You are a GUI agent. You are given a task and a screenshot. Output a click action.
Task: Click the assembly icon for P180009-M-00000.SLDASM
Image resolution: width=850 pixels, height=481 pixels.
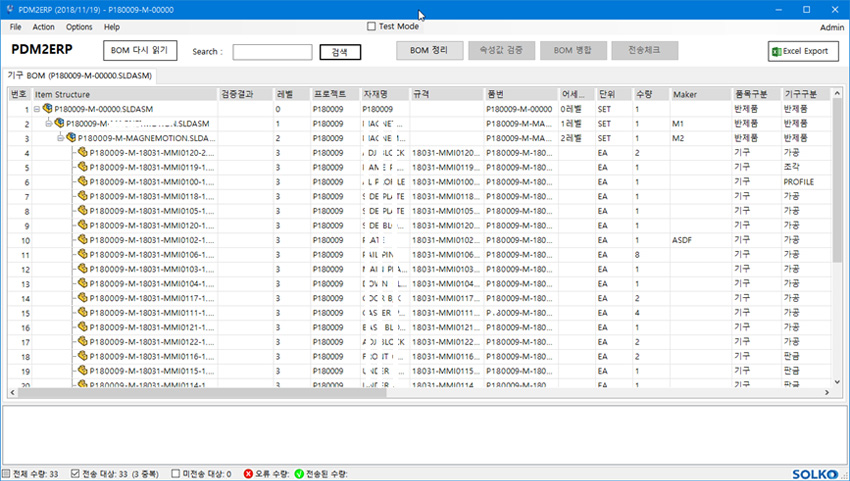(47, 108)
